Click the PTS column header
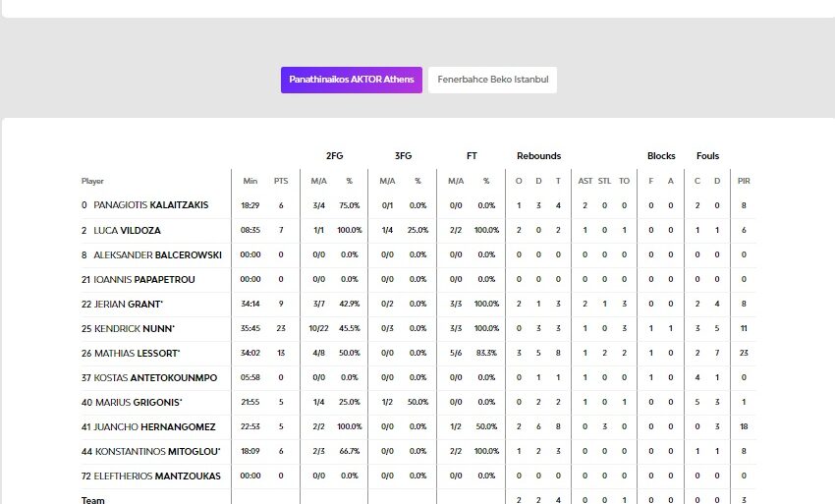835x504 pixels. (281, 181)
